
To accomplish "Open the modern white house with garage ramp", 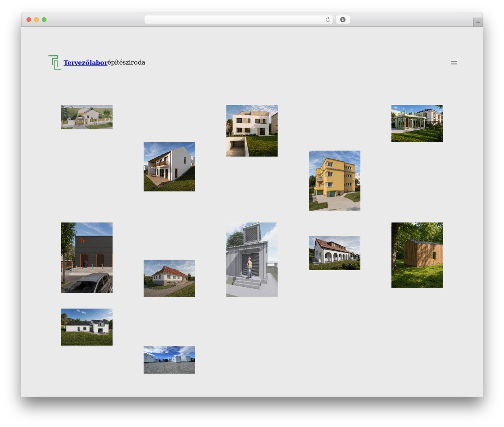I will (252, 131).
